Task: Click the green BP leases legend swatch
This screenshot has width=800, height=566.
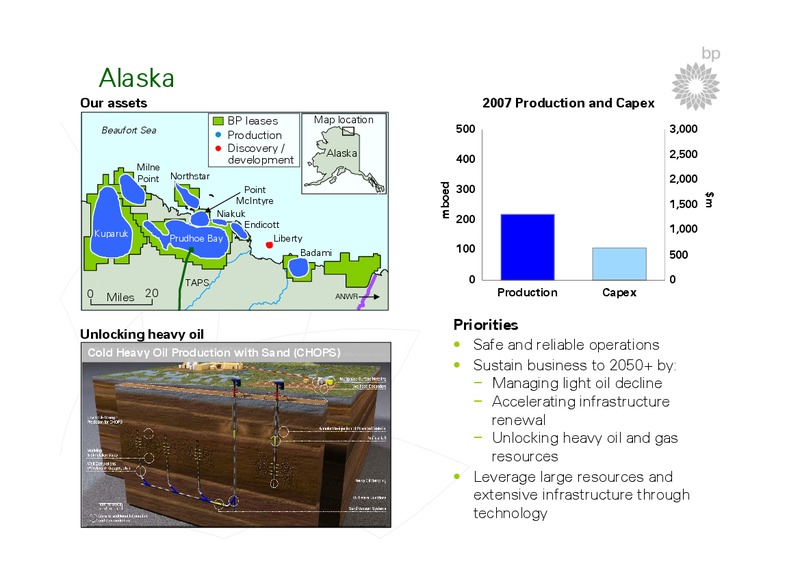Action: [218, 121]
